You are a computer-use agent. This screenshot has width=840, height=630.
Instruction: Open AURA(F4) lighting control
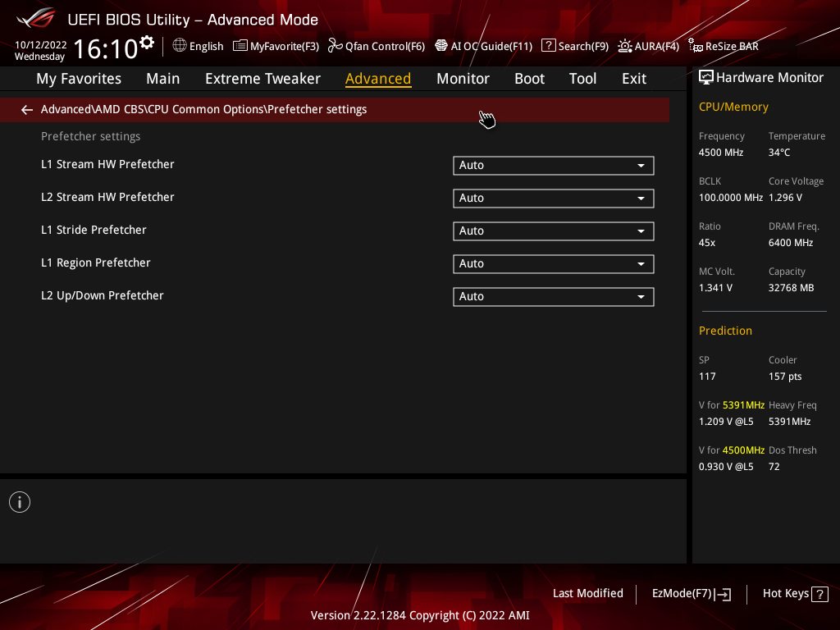coord(648,46)
